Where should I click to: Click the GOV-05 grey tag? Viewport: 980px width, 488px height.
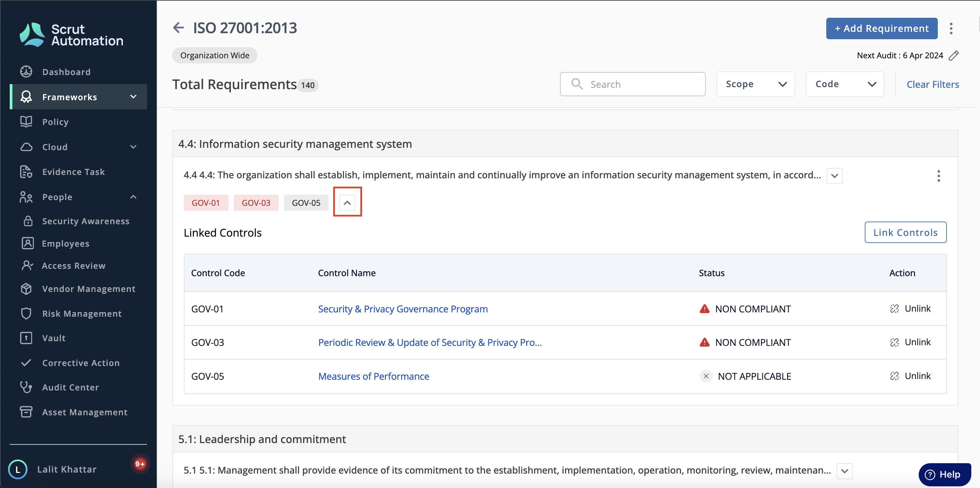(306, 202)
